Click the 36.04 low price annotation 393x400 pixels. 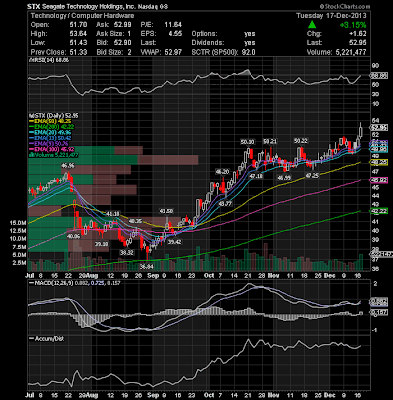click(x=147, y=266)
